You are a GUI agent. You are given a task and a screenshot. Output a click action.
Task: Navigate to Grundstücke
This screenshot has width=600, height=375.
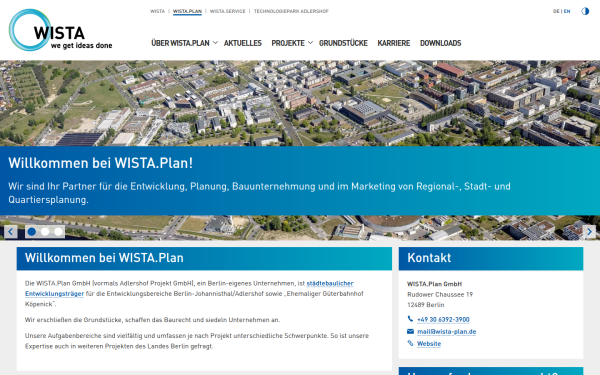343,43
